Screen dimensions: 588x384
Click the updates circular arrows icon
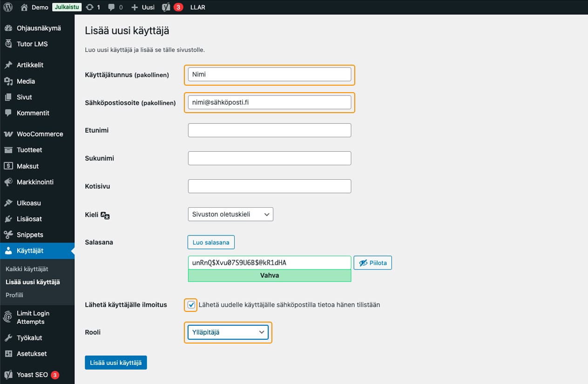89,7
